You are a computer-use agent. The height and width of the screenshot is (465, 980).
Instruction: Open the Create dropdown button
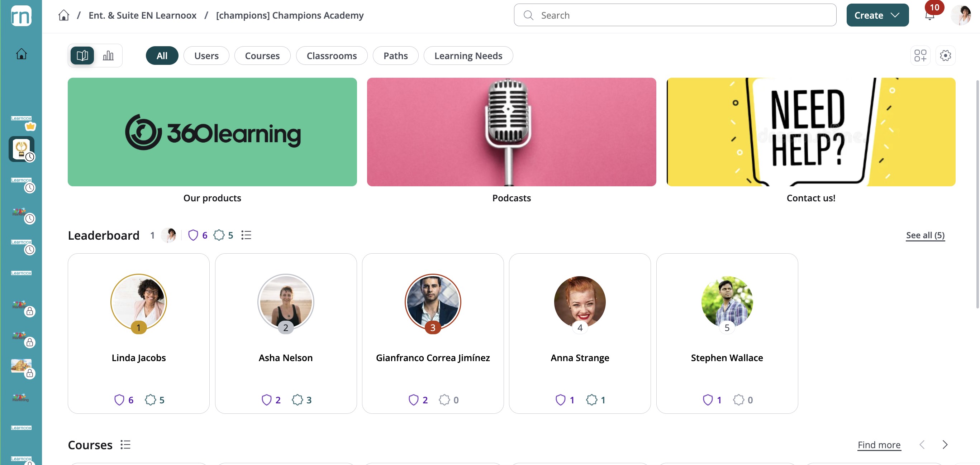pos(877,15)
